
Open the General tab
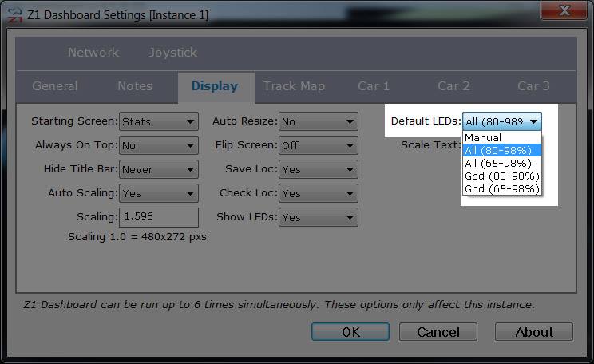pos(55,86)
